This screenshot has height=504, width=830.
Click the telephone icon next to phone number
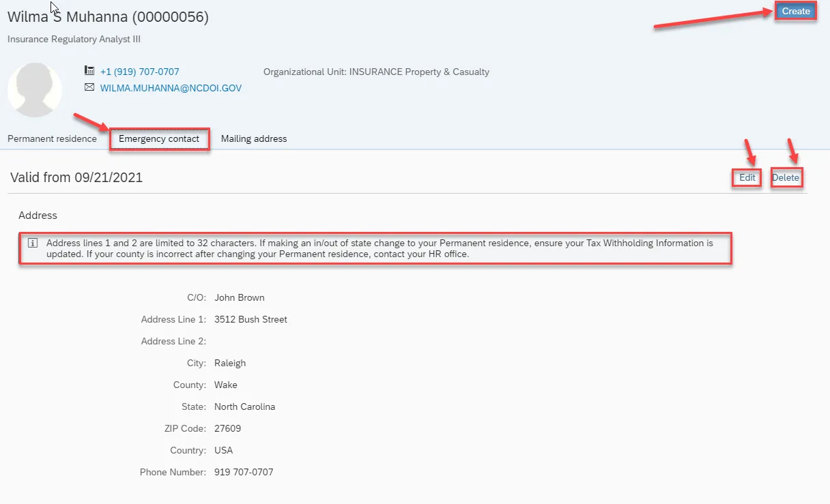coord(89,71)
